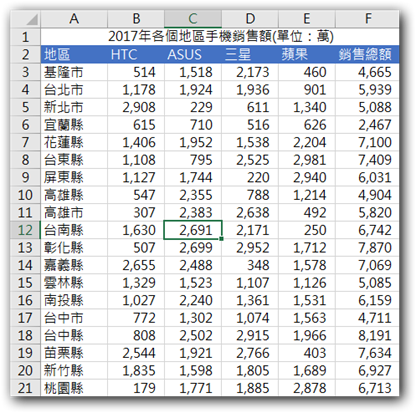Select cell 台北市
The width and height of the screenshot is (416, 413).
pyautogui.click(x=74, y=90)
